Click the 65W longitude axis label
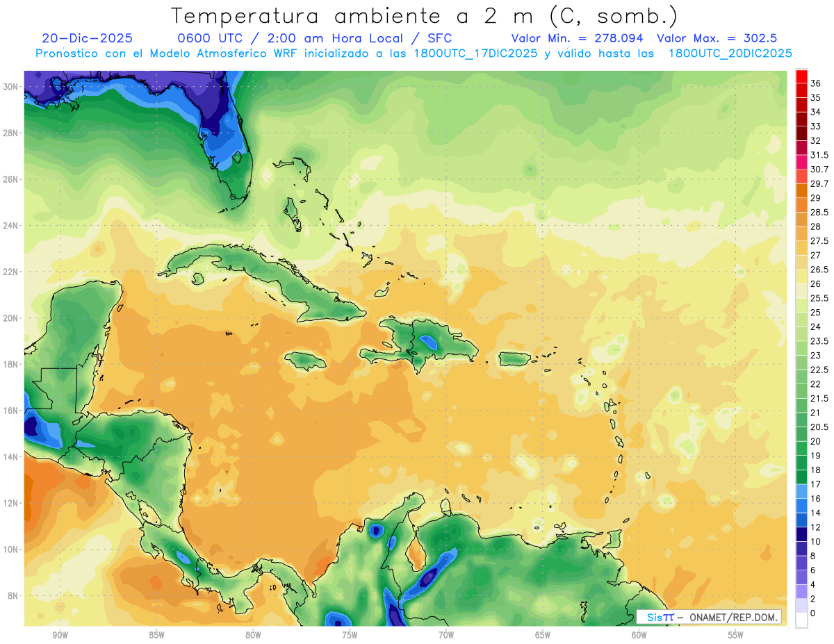The image size is (834, 644). [x=543, y=635]
